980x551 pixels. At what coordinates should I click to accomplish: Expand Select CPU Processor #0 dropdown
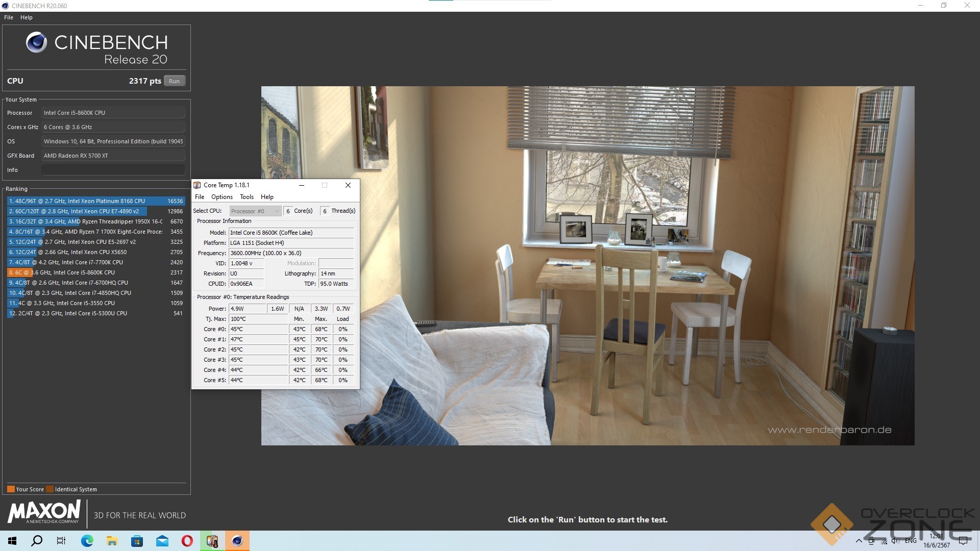pos(255,211)
